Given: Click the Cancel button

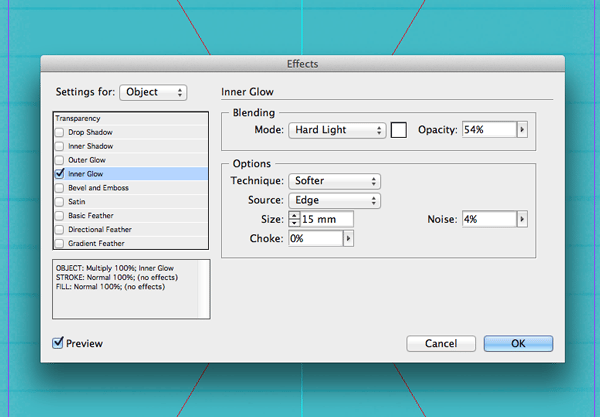Looking at the screenshot, I should click(441, 343).
